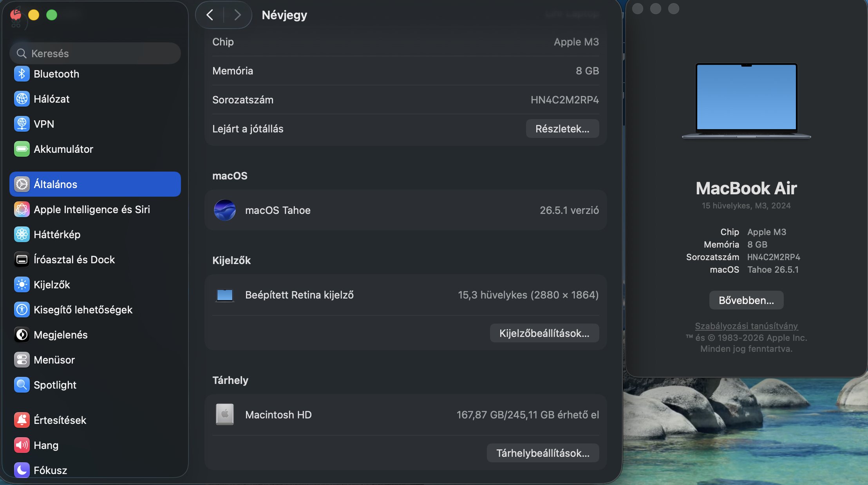Open the Bluetooth settings pane

tap(95, 74)
